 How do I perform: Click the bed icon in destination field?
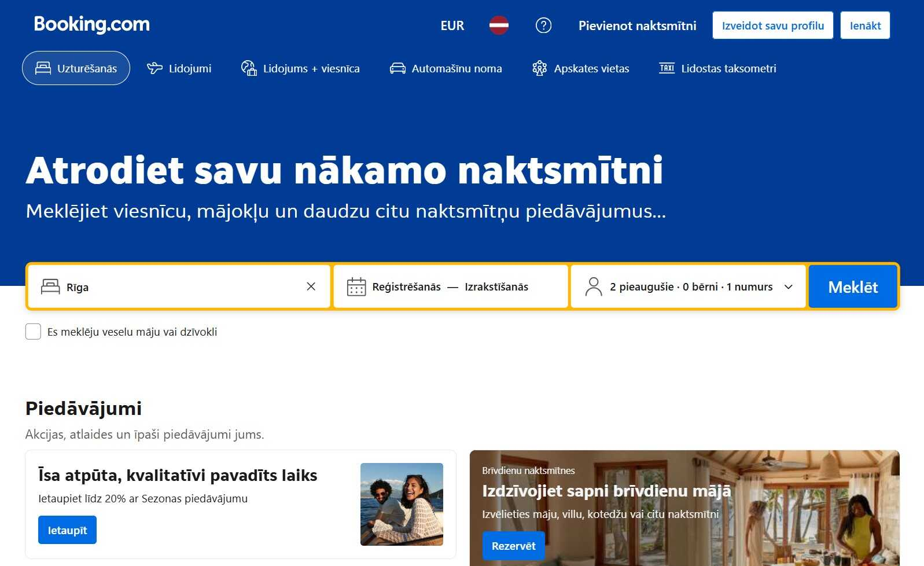(x=50, y=286)
